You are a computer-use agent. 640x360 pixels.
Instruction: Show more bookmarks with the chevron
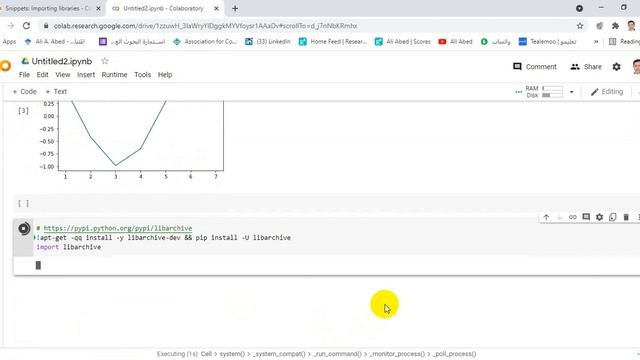pos(596,42)
